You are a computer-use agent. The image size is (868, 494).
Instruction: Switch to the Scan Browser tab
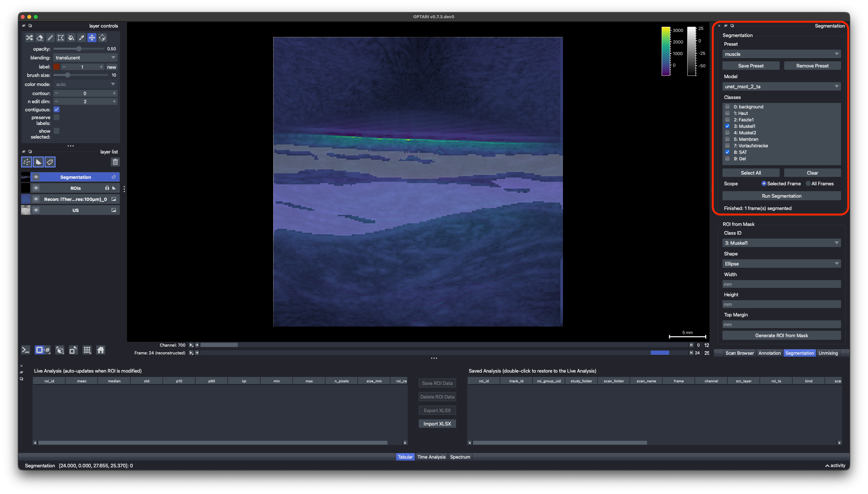point(739,353)
